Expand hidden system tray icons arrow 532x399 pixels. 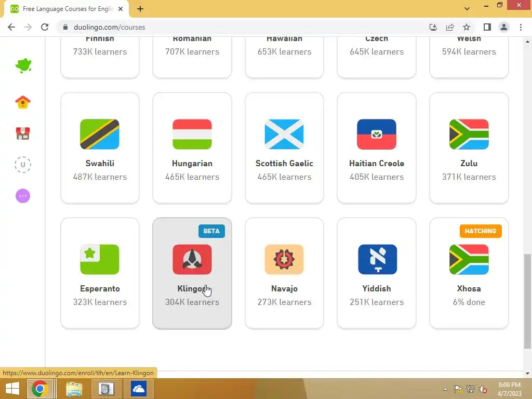coord(445,389)
